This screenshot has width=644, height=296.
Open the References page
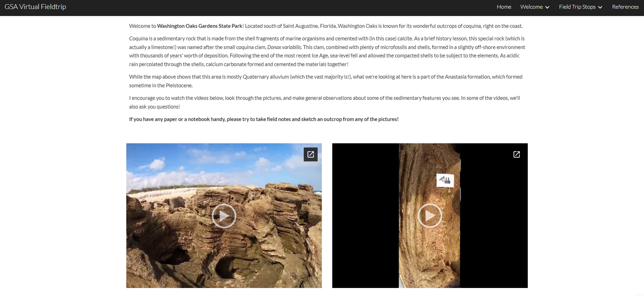(625, 7)
